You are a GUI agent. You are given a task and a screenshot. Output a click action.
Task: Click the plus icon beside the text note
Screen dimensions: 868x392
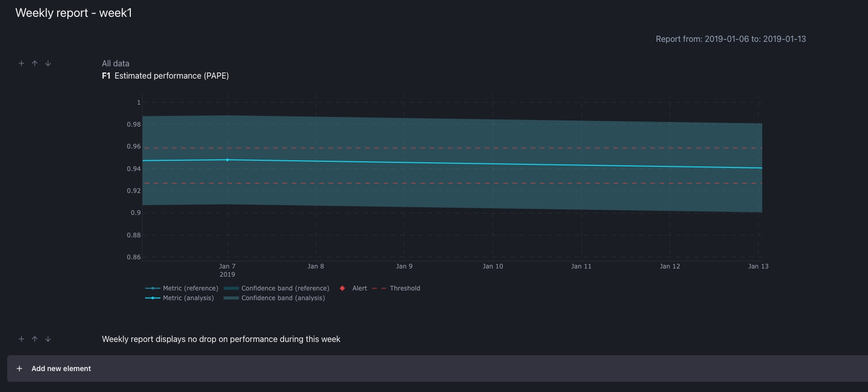(x=21, y=339)
